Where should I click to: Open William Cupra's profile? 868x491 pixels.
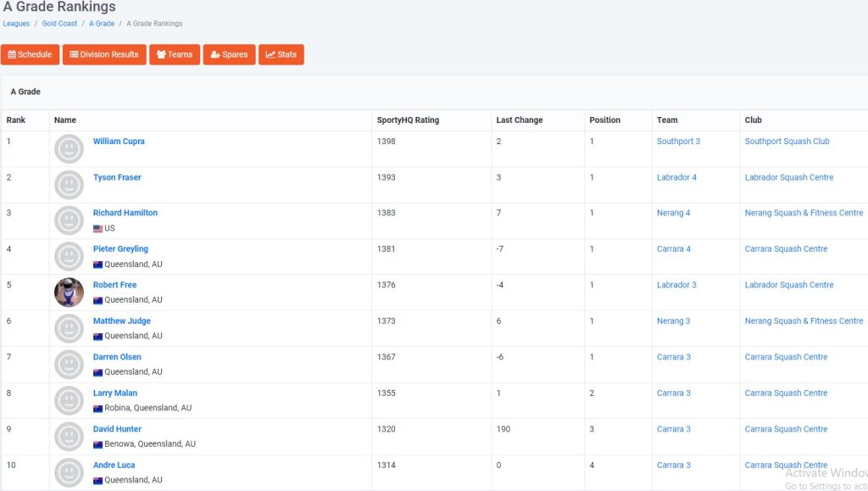click(x=119, y=141)
